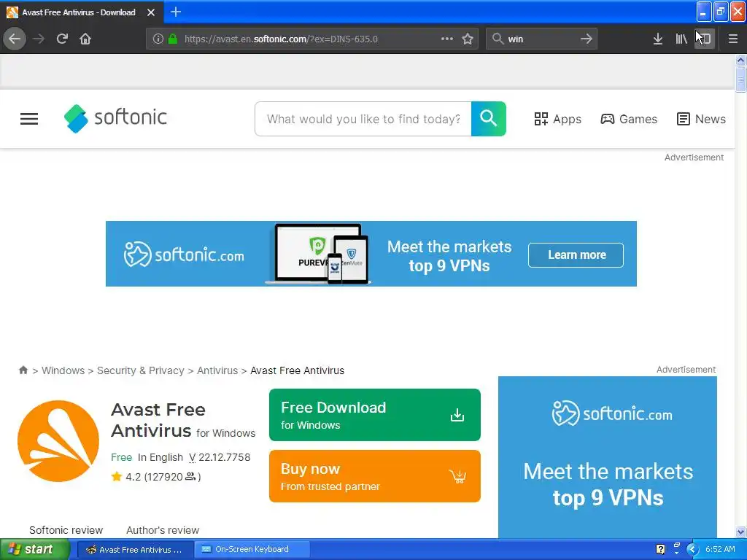The width and height of the screenshot is (747, 560).
Task: Click the 'In English' language text
Action: point(160,457)
